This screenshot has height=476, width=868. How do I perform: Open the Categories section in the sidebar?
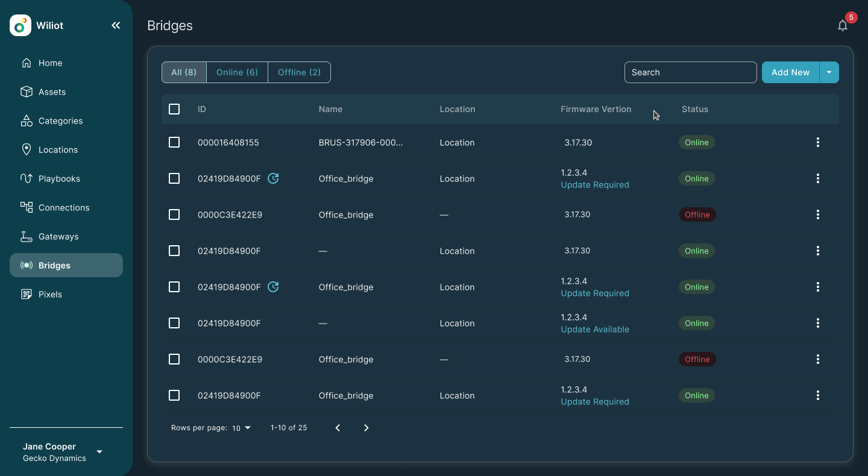66,121
